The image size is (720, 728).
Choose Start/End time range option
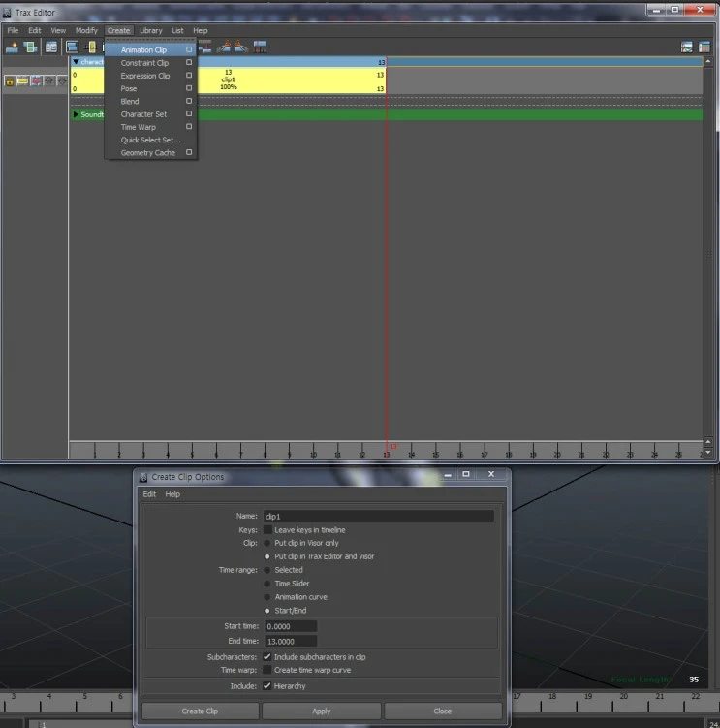pyautogui.click(x=266, y=611)
